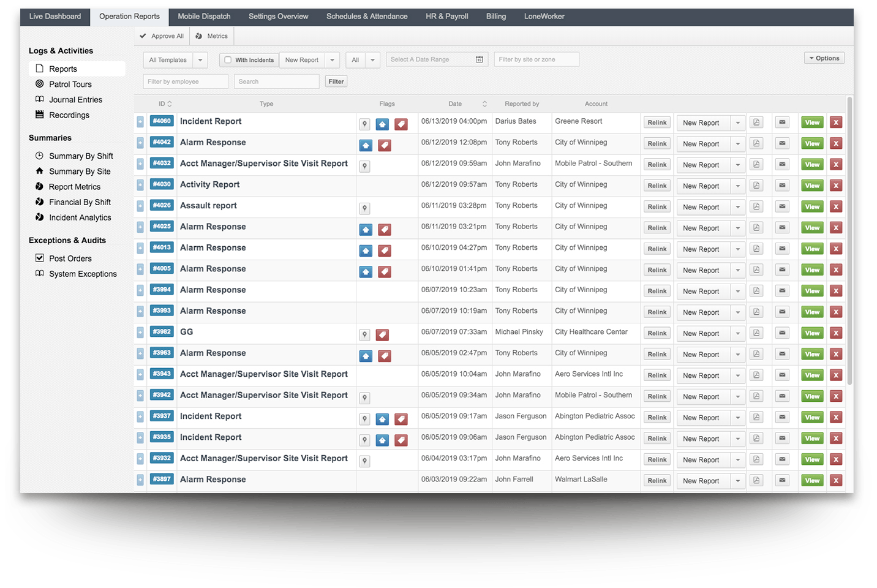Viewport: 877px width, 588px height.
Task: Click the blue alarm flag on report #4042
Action: pyautogui.click(x=366, y=145)
